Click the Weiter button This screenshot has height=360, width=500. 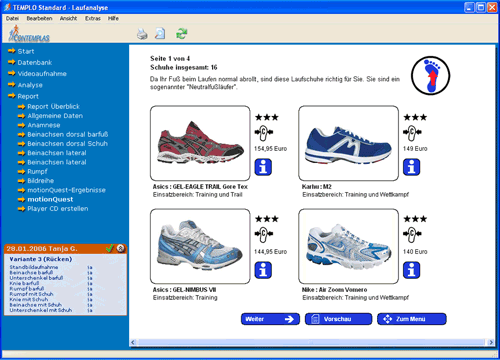click(270, 319)
